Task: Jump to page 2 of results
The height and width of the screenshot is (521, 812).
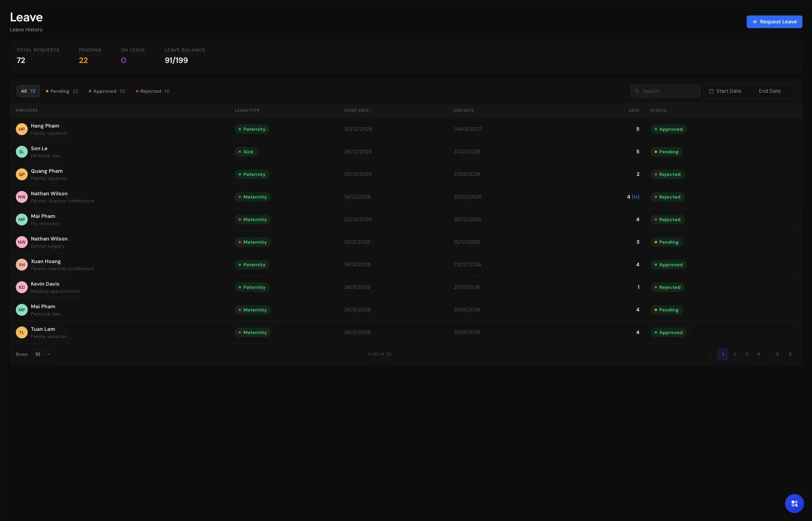Action: point(735,354)
